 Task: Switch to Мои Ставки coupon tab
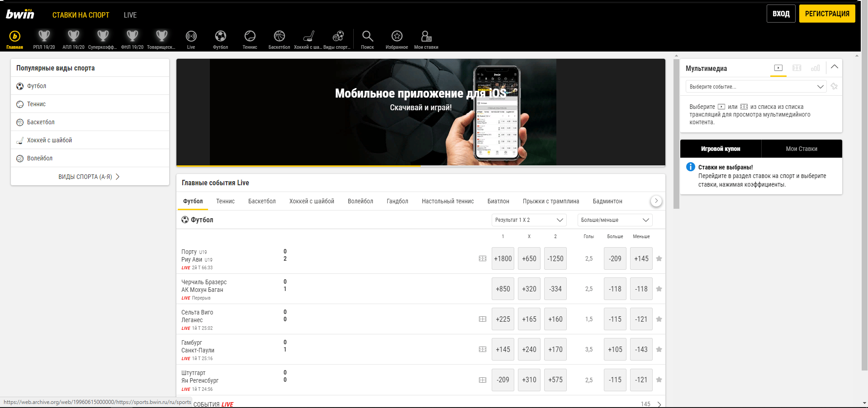(802, 149)
